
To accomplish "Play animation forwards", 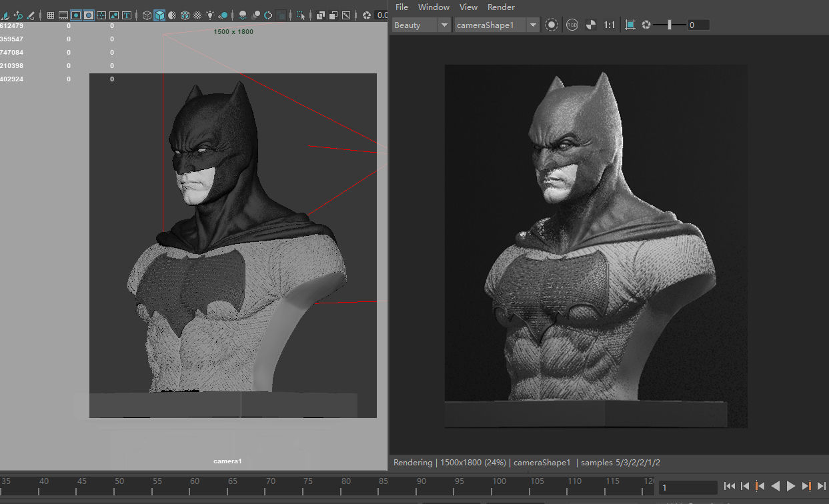I will click(x=791, y=487).
